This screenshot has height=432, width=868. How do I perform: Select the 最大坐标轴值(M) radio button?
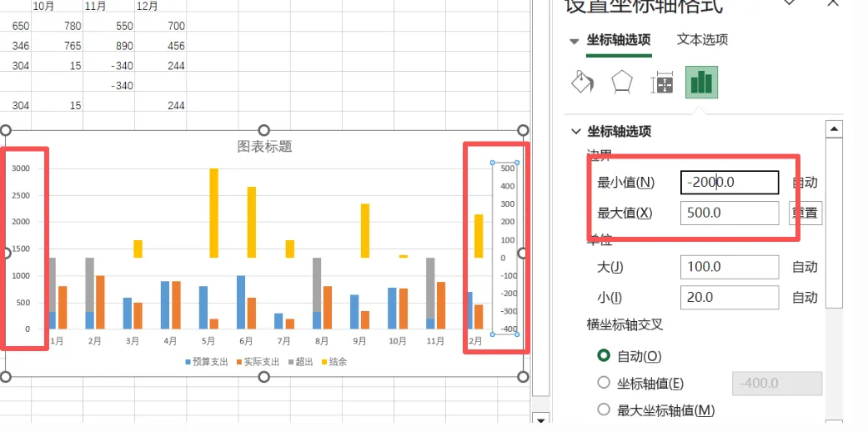pos(604,409)
